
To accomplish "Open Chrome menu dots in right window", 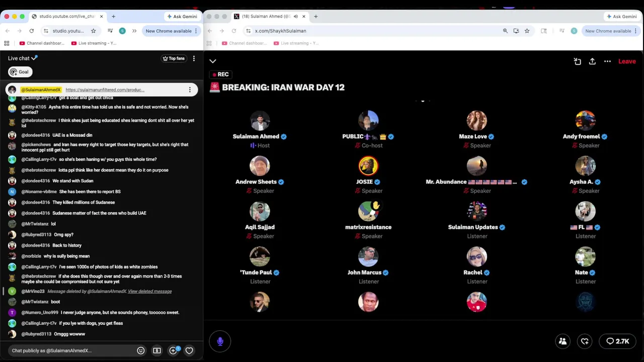I will coord(637,31).
